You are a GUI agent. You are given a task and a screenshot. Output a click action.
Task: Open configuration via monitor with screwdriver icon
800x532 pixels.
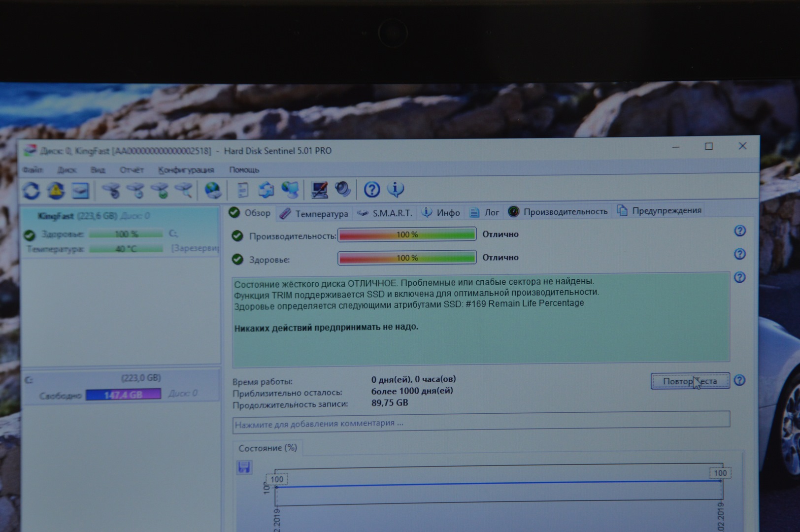tap(320, 190)
